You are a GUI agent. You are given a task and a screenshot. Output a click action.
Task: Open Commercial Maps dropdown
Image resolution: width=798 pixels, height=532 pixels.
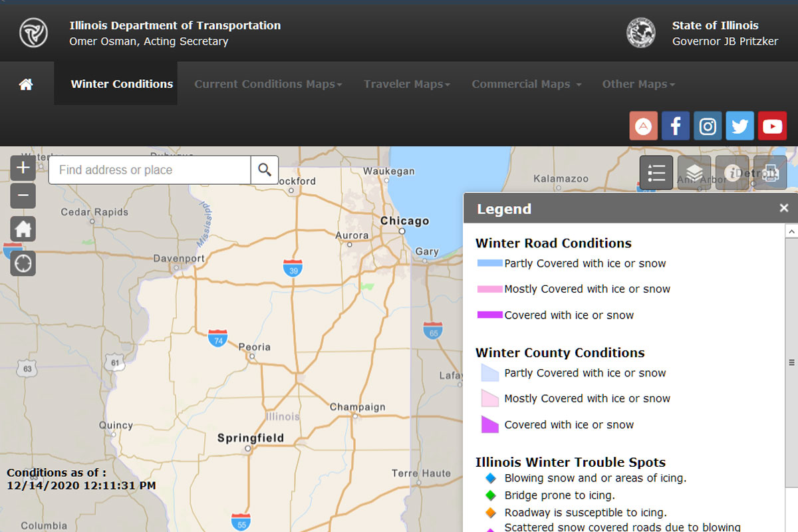(x=527, y=84)
